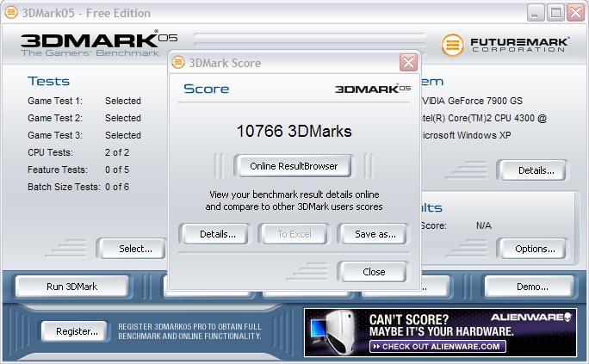Click the Game Test 1 label
The width and height of the screenshot is (589, 364).
(x=55, y=101)
